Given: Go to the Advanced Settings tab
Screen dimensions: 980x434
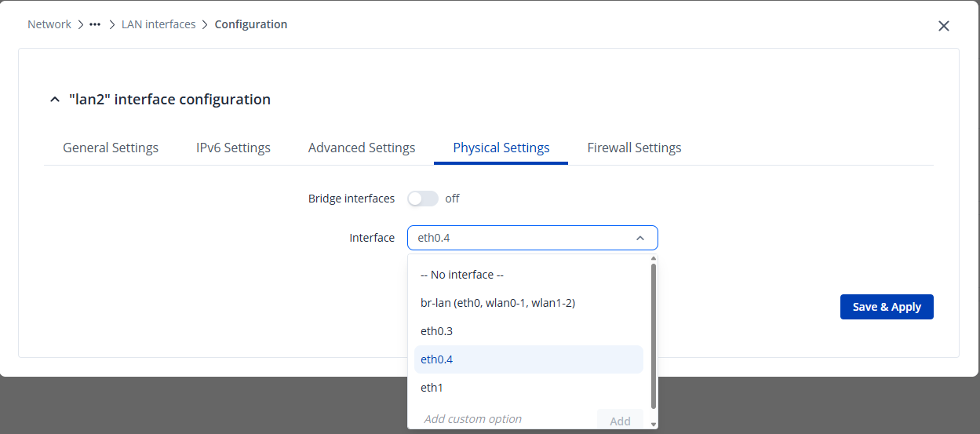Looking at the screenshot, I should (x=362, y=148).
